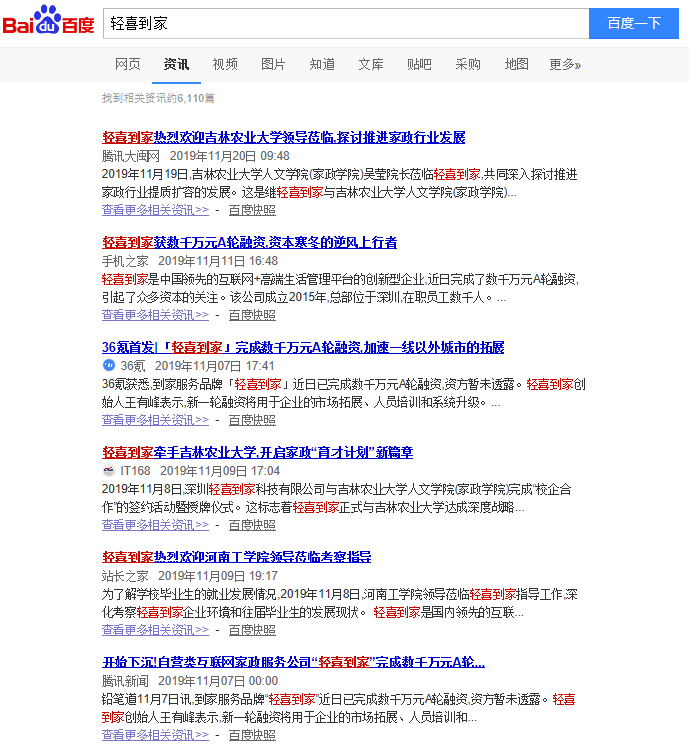Open 百度快照 for IT168 result
This screenshot has width=689, height=752.
tap(252, 525)
